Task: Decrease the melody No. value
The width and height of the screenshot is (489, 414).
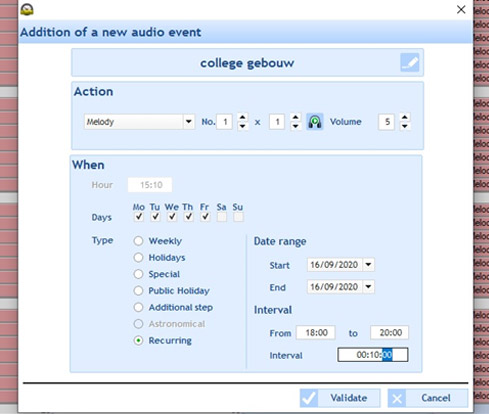Action: click(x=242, y=126)
